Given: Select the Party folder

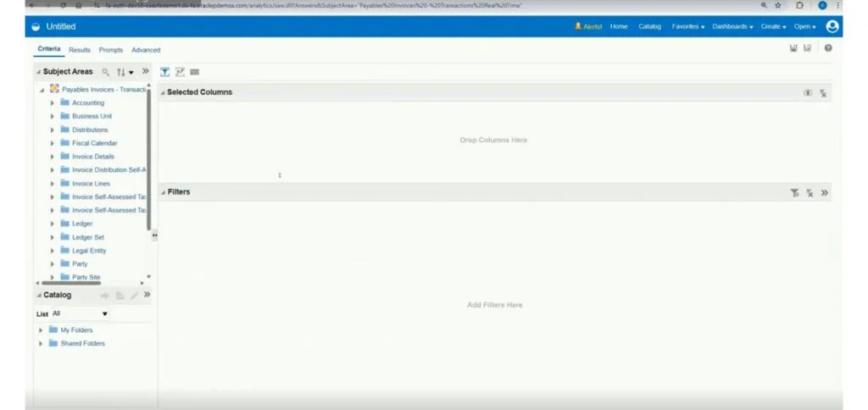Looking at the screenshot, I should point(80,264).
